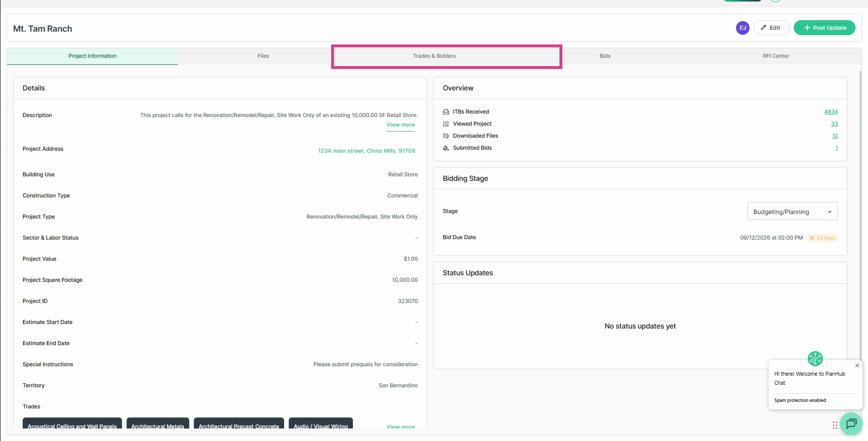This screenshot has width=868, height=441.
Task: Click the Submitted Bids icon
Action: click(x=446, y=148)
